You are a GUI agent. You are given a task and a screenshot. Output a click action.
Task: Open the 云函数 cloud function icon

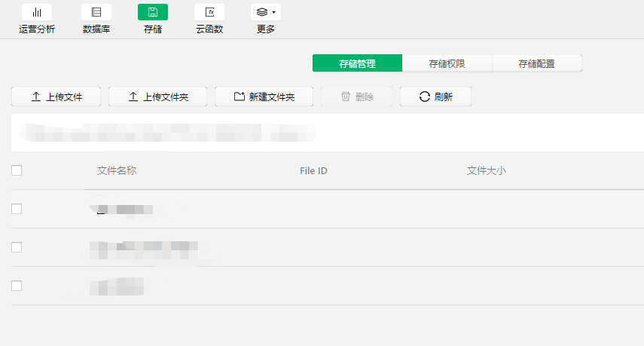209,12
